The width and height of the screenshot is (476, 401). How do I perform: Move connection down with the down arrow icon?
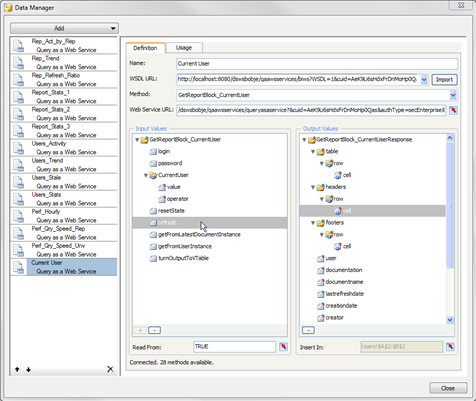click(29, 369)
